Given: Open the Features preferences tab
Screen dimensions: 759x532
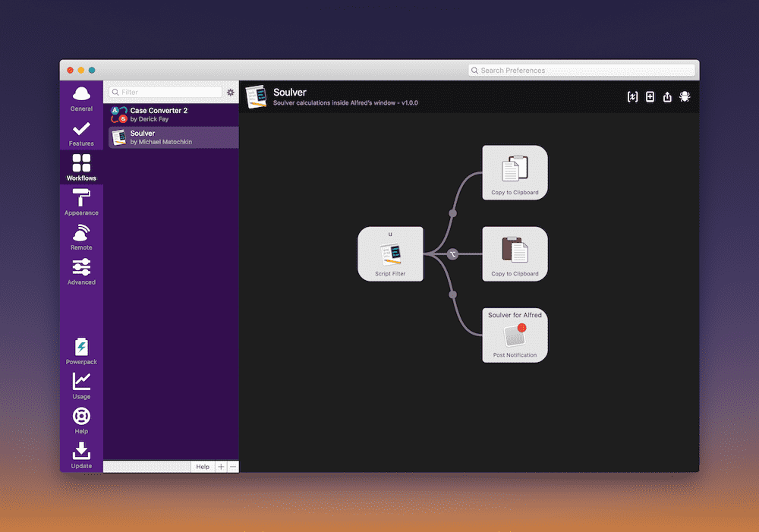Looking at the screenshot, I should pyautogui.click(x=81, y=134).
